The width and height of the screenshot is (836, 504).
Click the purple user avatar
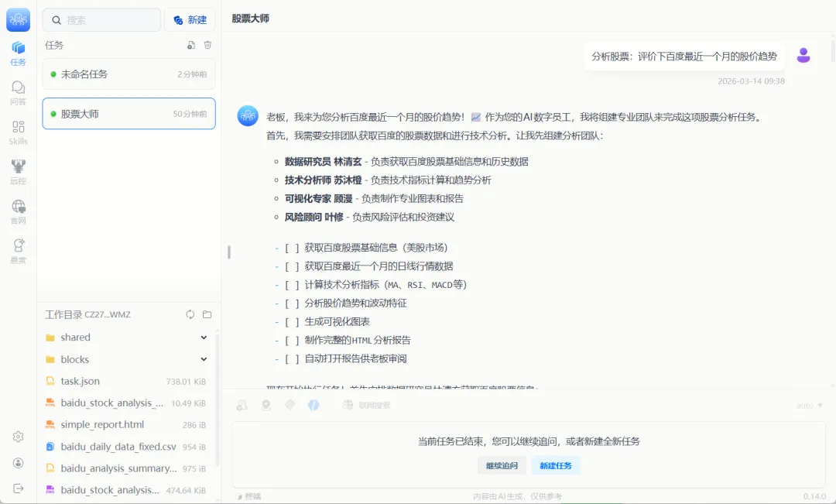pos(803,56)
